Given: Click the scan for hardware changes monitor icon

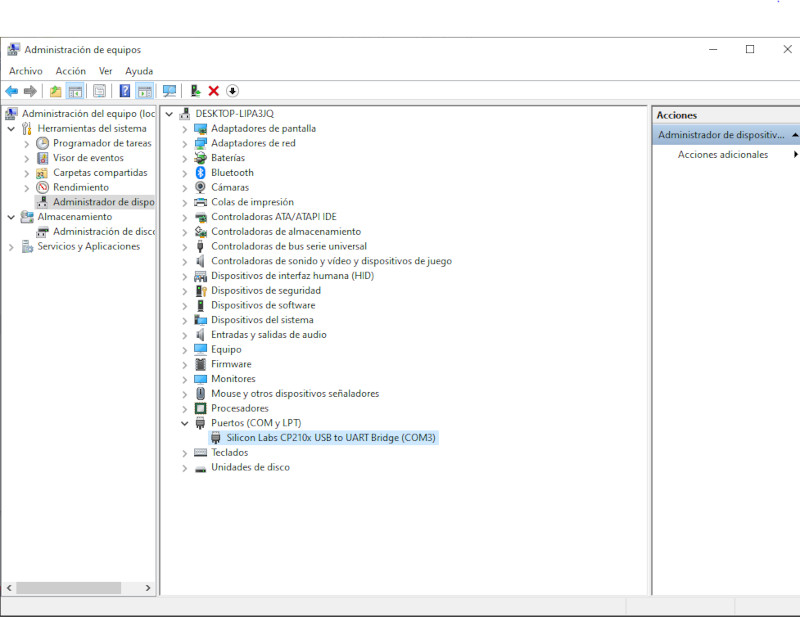Looking at the screenshot, I should pyautogui.click(x=169, y=91).
